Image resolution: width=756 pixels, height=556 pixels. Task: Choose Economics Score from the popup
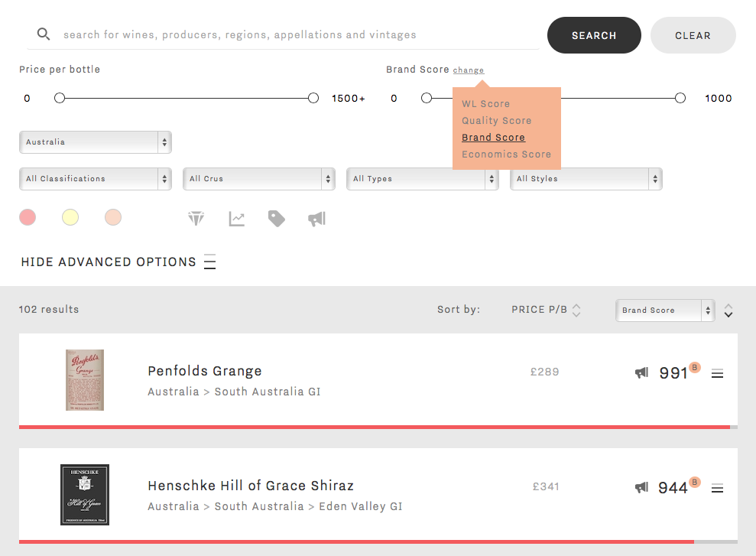(x=506, y=154)
